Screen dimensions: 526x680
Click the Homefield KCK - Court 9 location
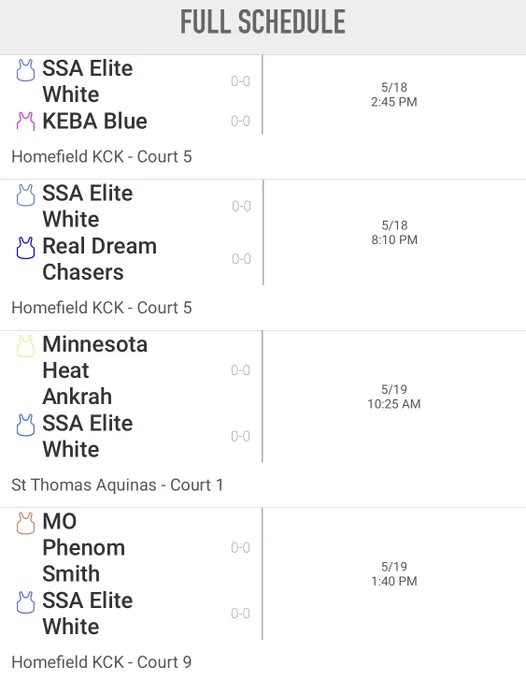point(101,662)
